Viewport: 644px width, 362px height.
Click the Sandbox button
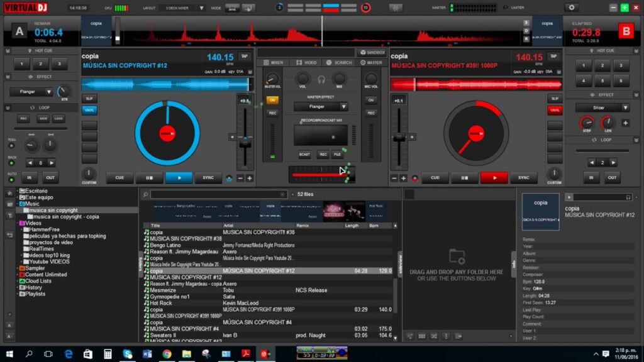pos(371,53)
